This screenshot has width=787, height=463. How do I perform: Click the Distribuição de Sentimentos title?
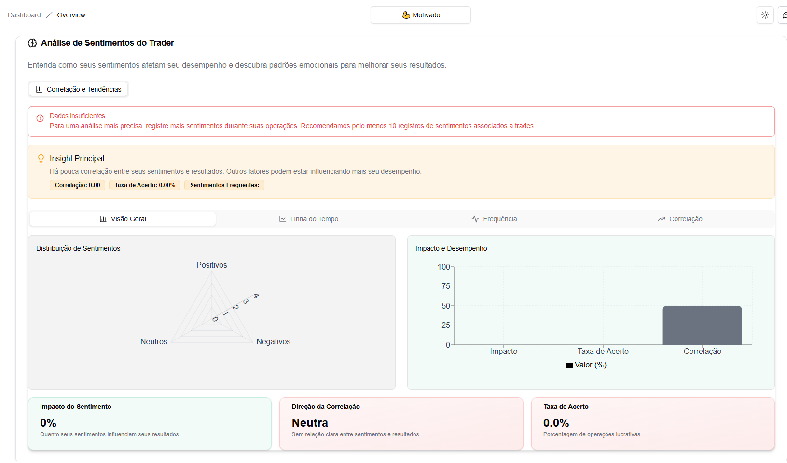78,249
